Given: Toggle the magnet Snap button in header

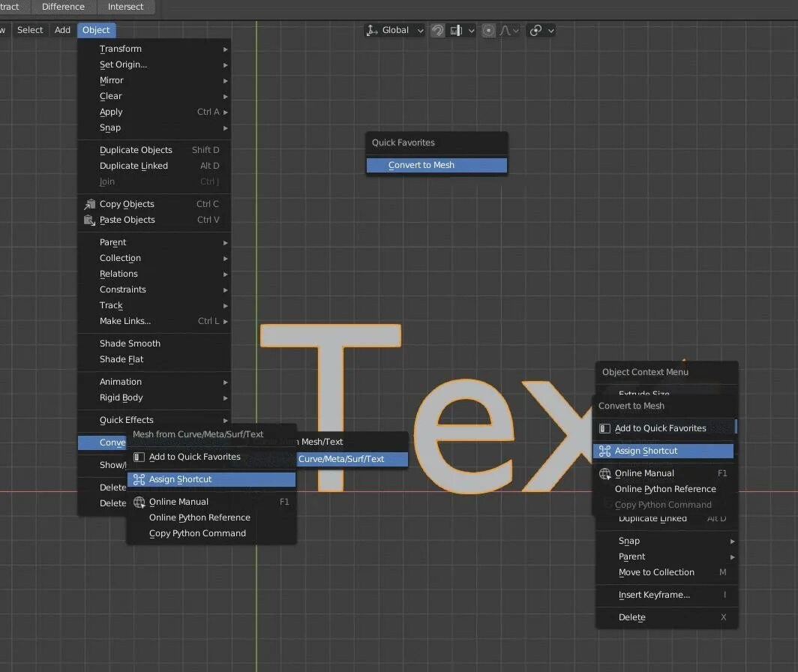Looking at the screenshot, I should pyautogui.click(x=437, y=31).
